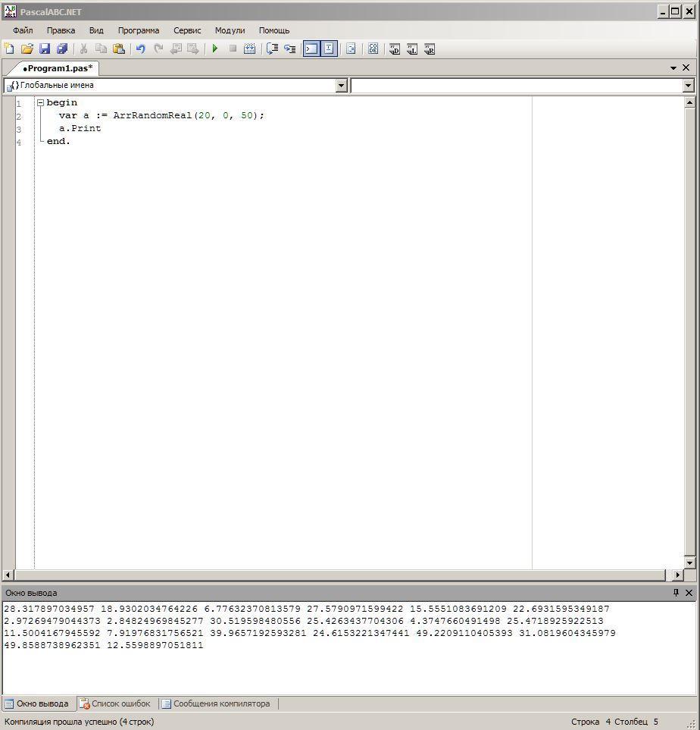Image resolution: width=700 pixels, height=730 pixels.
Task: Pin the Окно вывода panel
Action: point(677,593)
